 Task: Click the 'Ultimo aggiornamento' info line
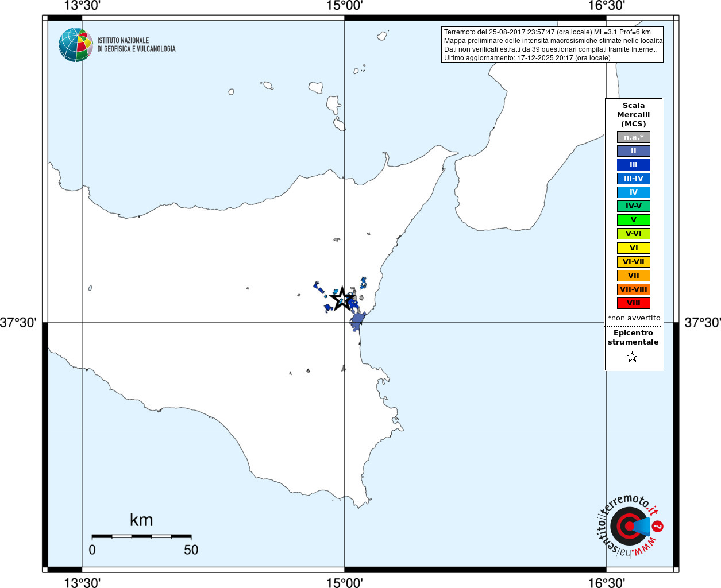click(527, 58)
